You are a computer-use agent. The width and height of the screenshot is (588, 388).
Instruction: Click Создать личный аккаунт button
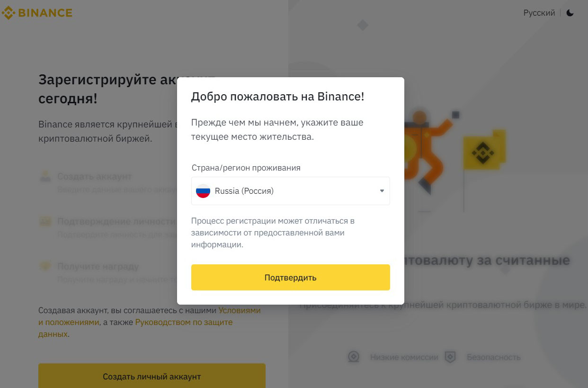[151, 377]
